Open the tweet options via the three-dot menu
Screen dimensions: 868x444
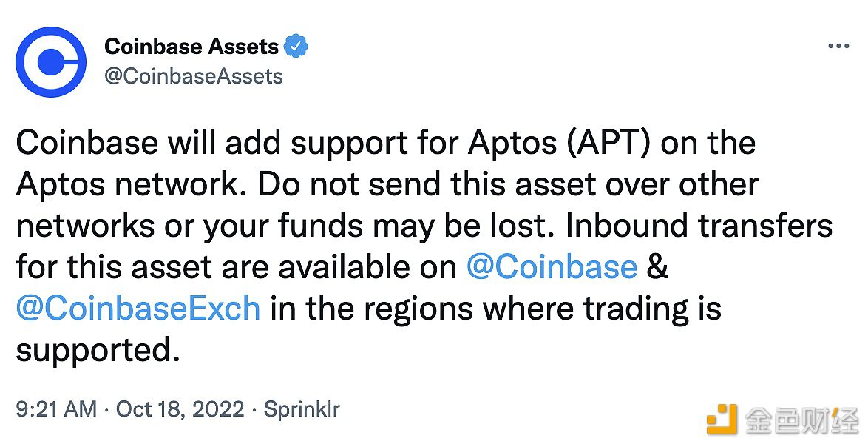pyautogui.click(x=838, y=44)
